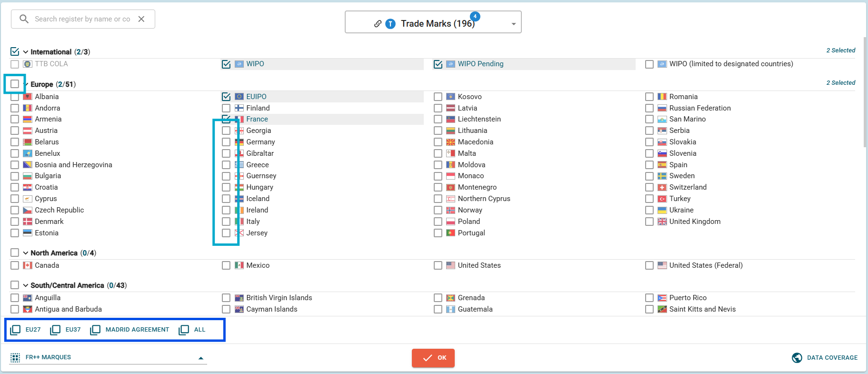Click into the search register input field

coord(82,19)
